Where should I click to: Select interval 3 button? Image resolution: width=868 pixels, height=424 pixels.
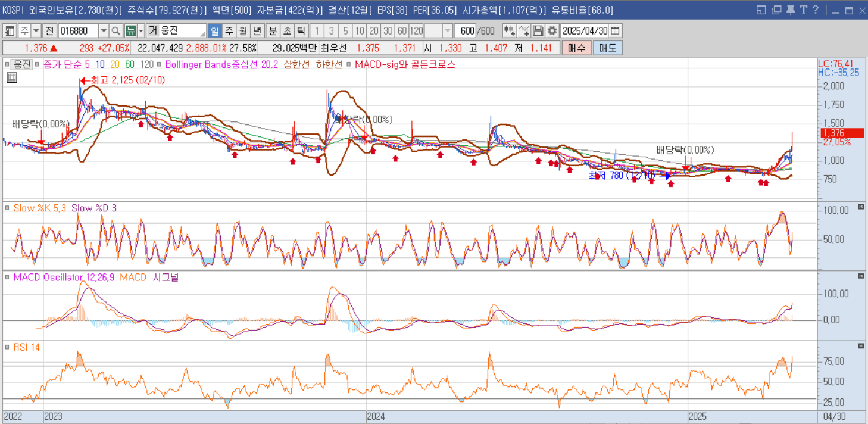[x=331, y=31]
